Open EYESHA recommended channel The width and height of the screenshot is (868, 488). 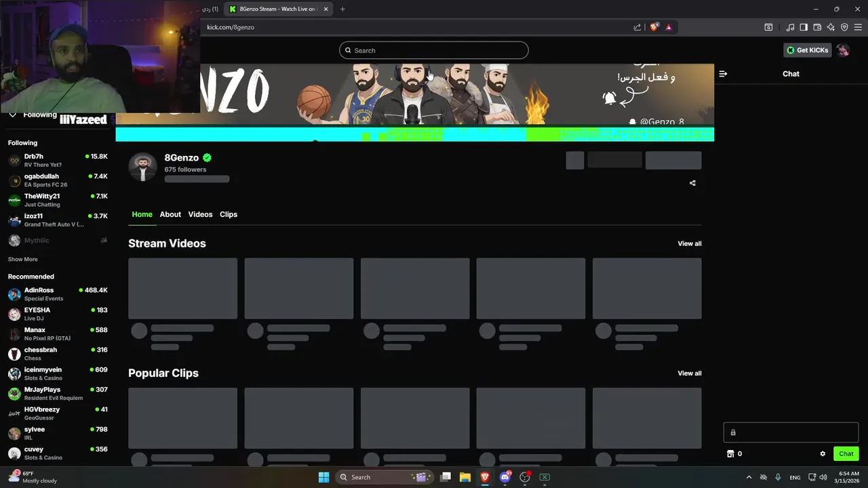pyautogui.click(x=58, y=314)
